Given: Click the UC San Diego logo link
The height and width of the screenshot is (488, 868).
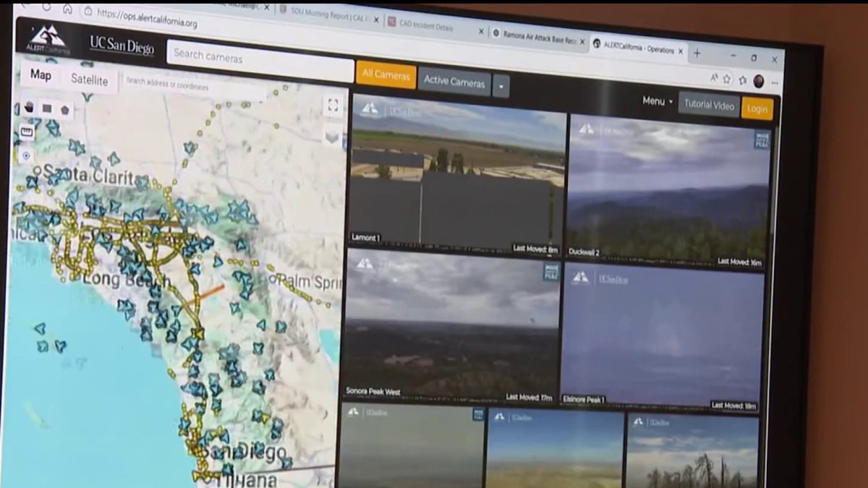Looking at the screenshot, I should click(x=122, y=46).
